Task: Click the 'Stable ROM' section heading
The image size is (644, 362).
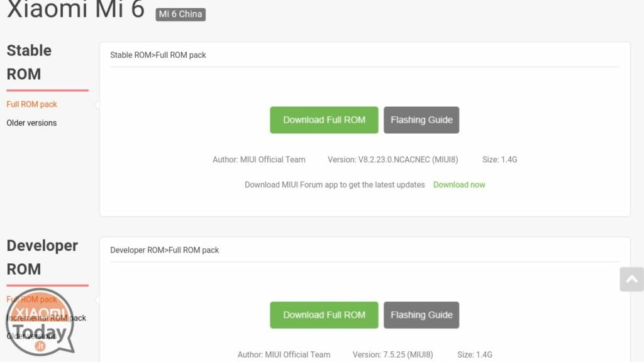Action: point(29,62)
